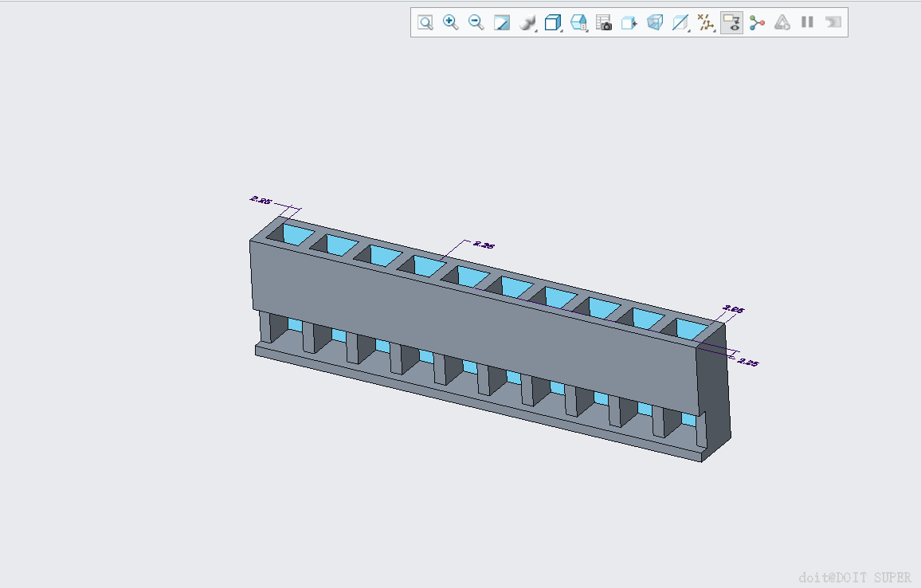Toggle the spin center icon
Image resolution: width=921 pixels, height=588 pixels.
coord(757,22)
